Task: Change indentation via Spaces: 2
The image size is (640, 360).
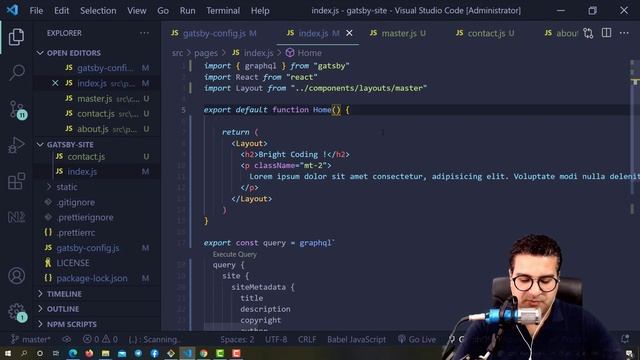Action: click(237, 339)
